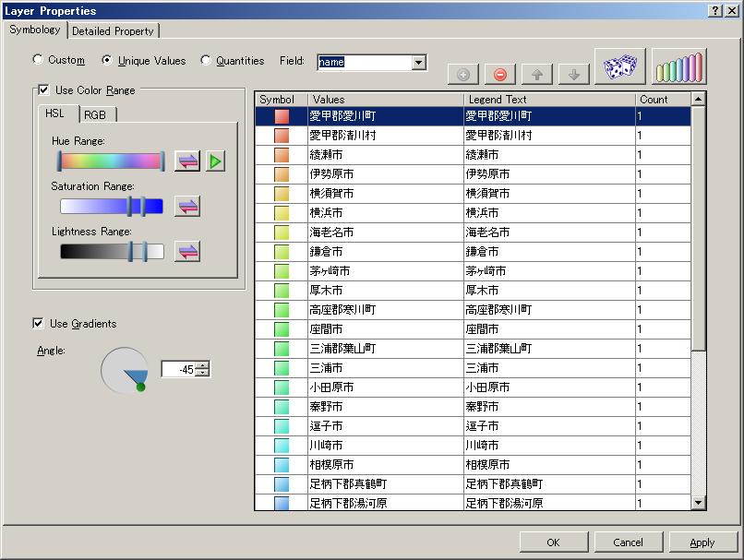This screenshot has height=560, width=744.
Task: Click the green play button beside hue range
Action: click(215, 161)
